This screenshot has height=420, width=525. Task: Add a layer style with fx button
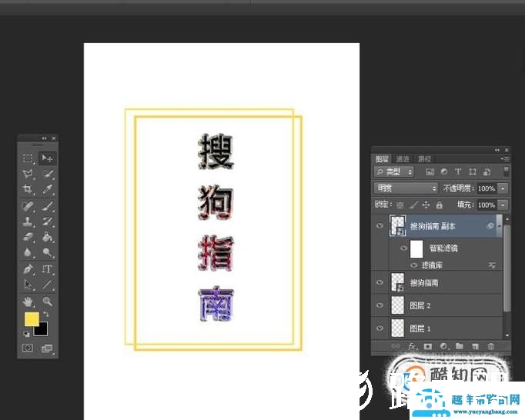coord(412,346)
